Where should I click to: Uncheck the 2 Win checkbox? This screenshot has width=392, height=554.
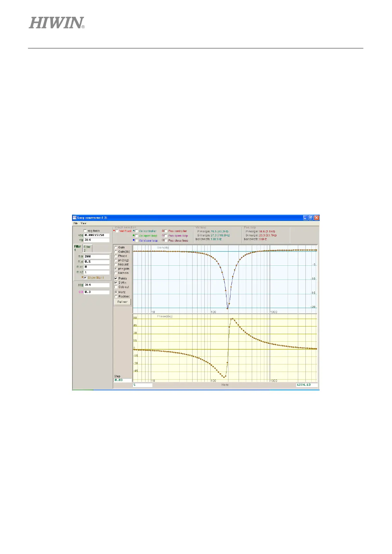[116, 282]
